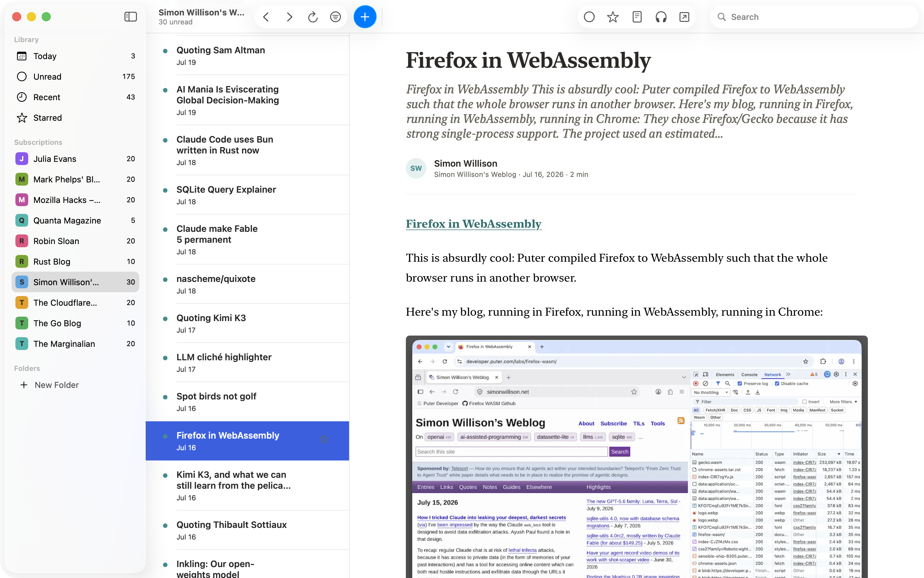This screenshot has height=578, width=924.
Task: Open 'Kimi K3, and what we can still learn' article
Action: pos(247,486)
